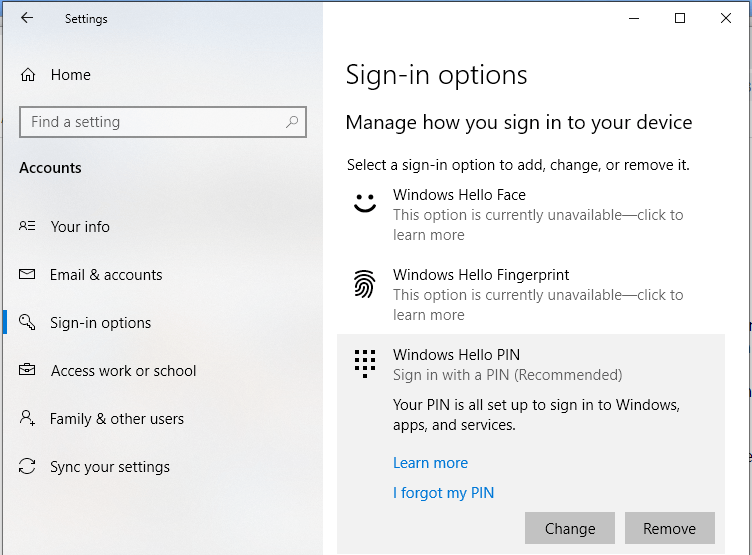Click Sign in with a PIN (Recommended) text
This screenshot has width=752, height=555.
507,375
